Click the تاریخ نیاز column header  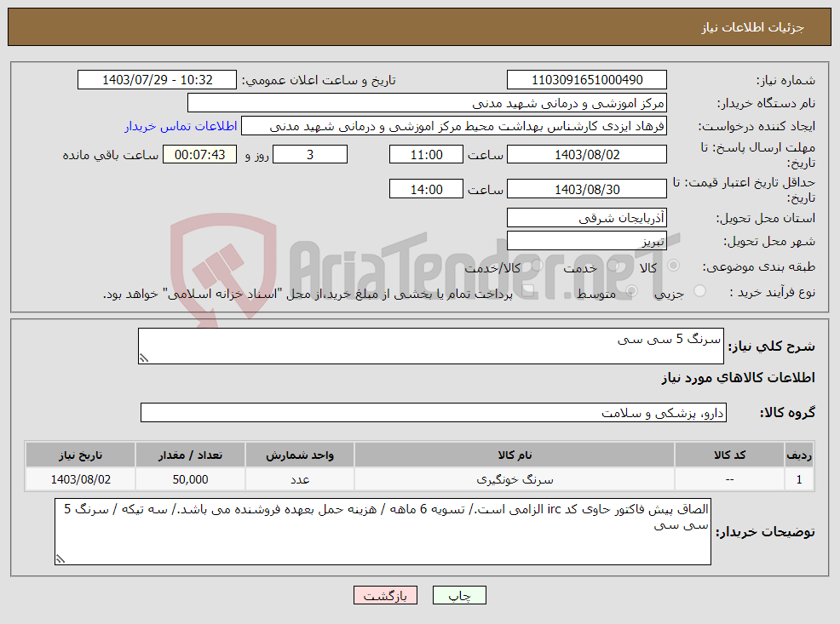[x=80, y=455]
